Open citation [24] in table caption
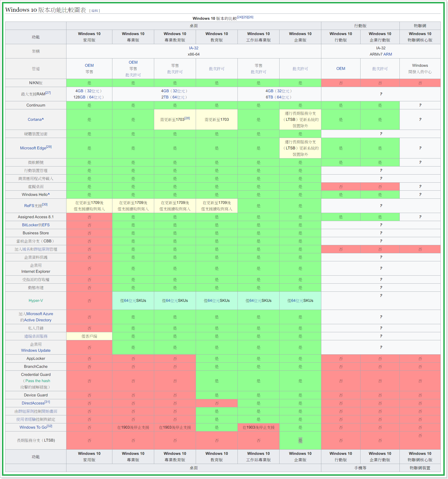The height and width of the screenshot is (479, 448). [240, 17]
